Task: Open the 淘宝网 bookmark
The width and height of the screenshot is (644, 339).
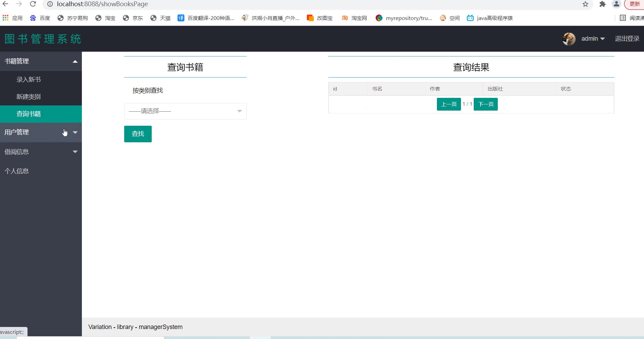Action: [x=354, y=18]
